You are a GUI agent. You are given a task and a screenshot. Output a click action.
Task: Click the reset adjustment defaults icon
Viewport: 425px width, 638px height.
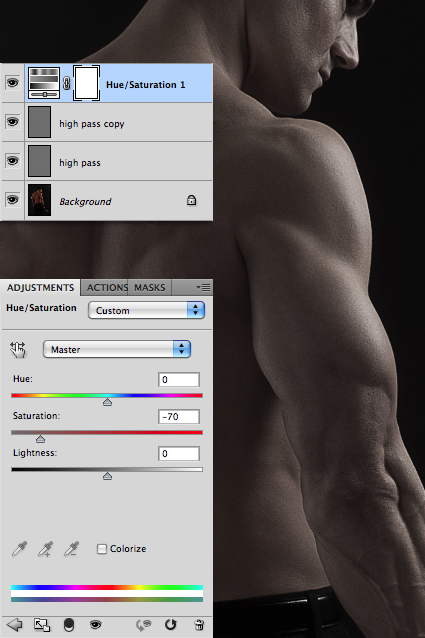point(171,625)
